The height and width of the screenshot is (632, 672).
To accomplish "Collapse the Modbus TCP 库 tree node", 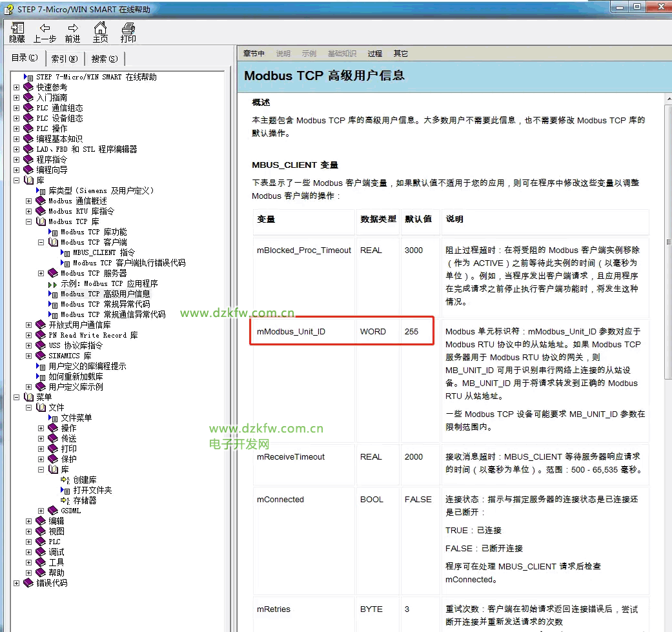I will (29, 221).
